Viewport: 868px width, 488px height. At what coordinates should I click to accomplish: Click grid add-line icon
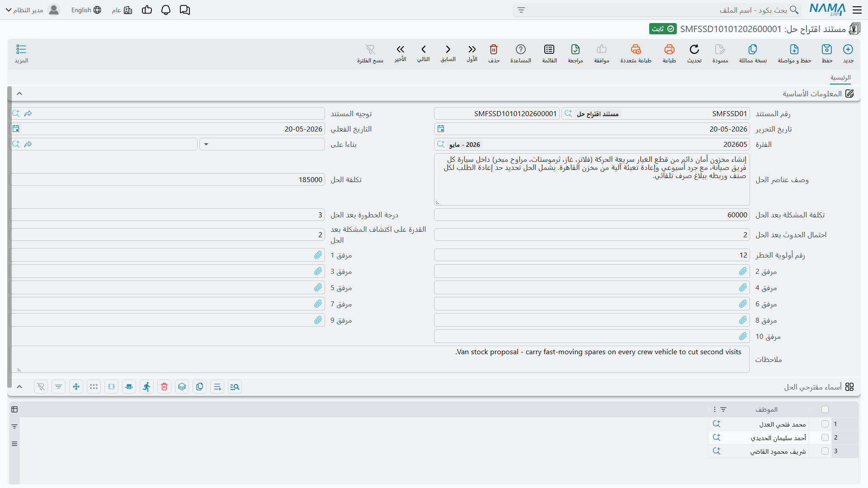point(217,387)
